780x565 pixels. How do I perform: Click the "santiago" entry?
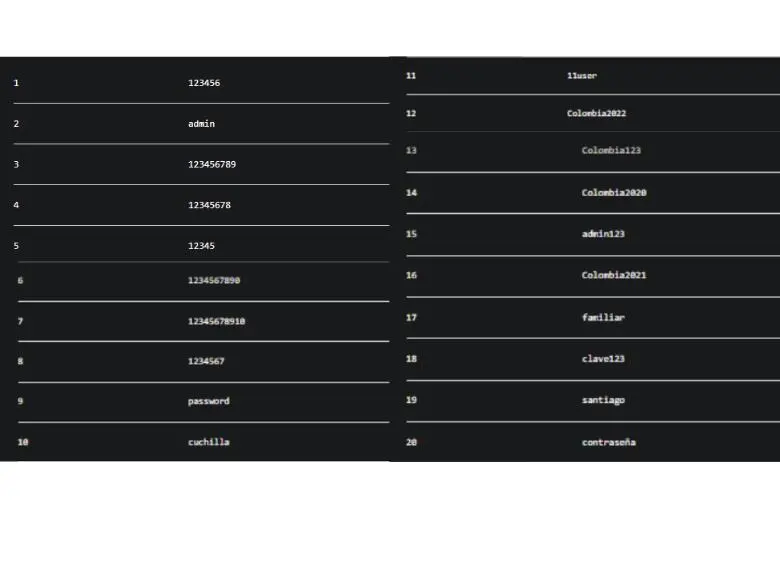603,400
